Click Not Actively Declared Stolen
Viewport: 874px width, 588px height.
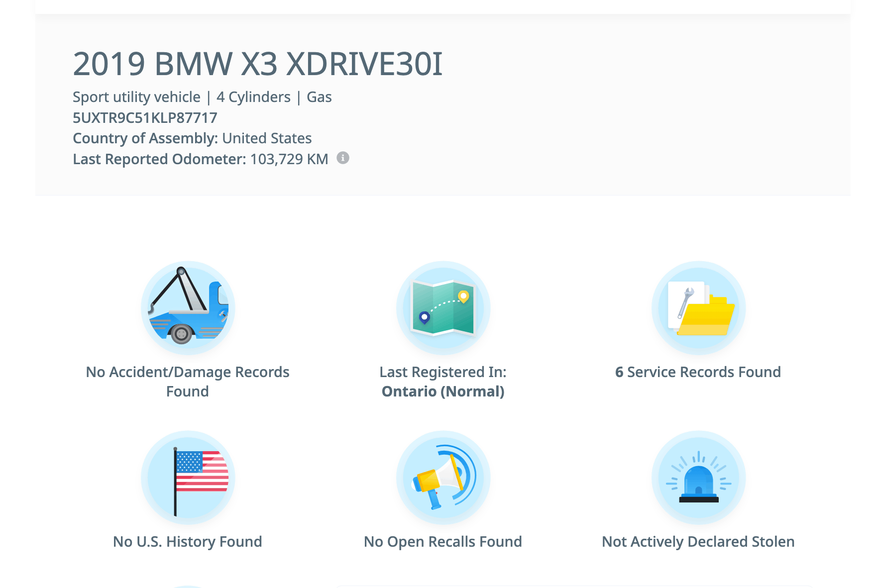tap(698, 542)
